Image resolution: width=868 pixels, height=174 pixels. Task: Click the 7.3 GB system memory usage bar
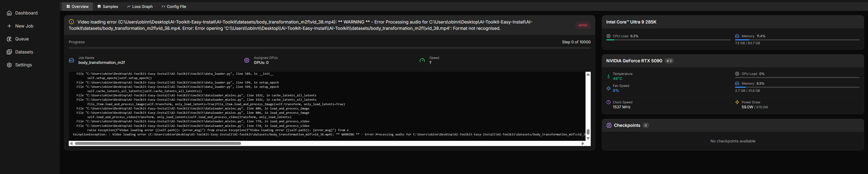[x=797, y=40]
